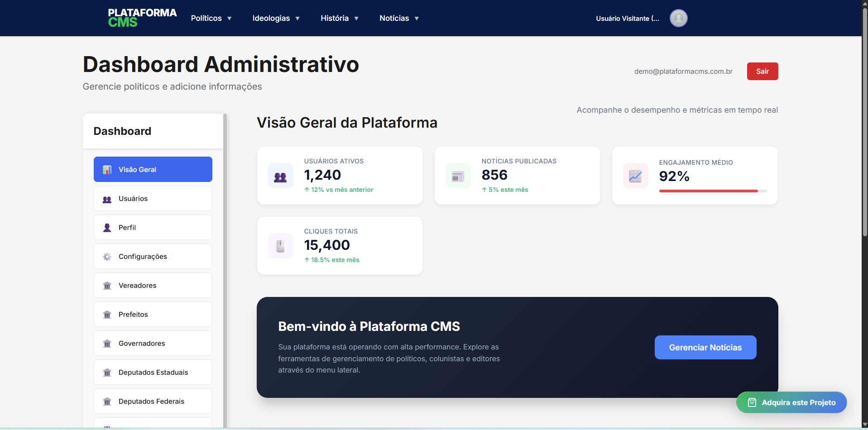
Task: Click the Usuários Ativos card icon
Action: 280,176
